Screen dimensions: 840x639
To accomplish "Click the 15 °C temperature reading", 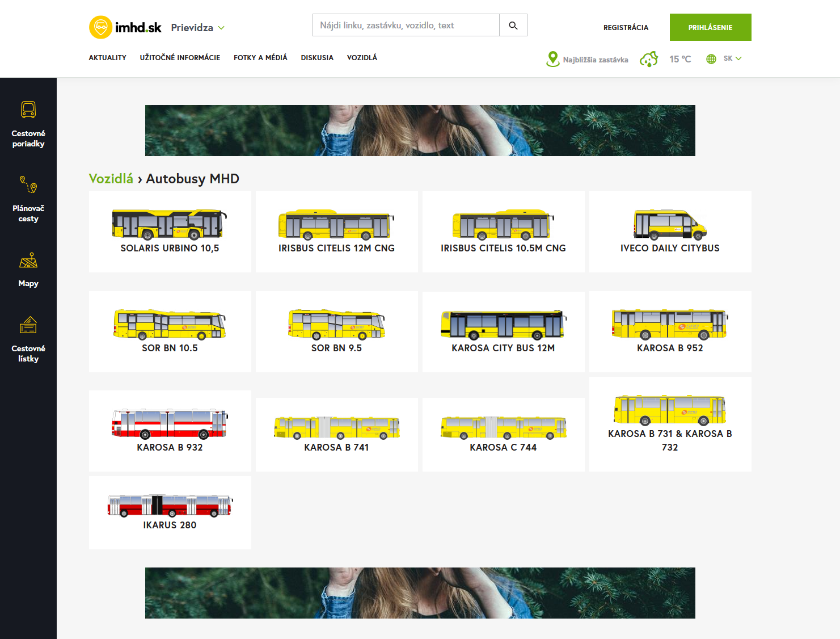I will coord(680,59).
